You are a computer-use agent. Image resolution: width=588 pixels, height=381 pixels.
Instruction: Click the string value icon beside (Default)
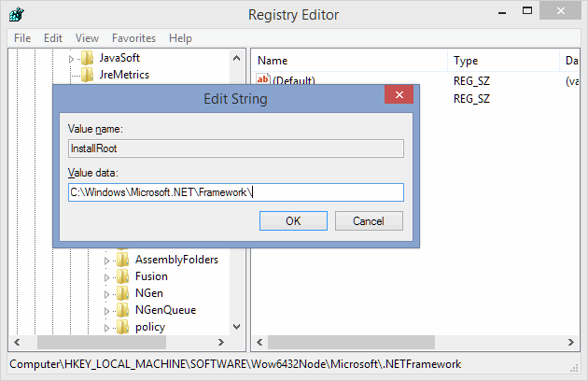pos(263,79)
